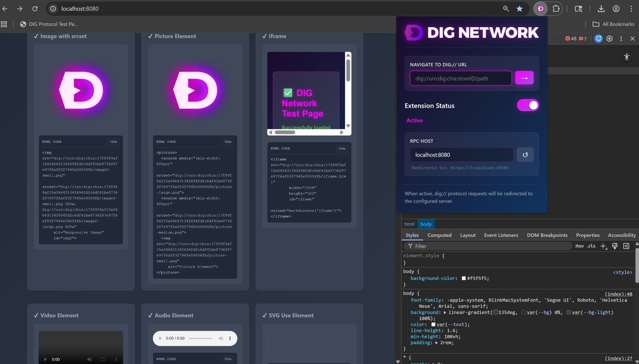Click the var(--bg-light) color swatch

(569, 312)
